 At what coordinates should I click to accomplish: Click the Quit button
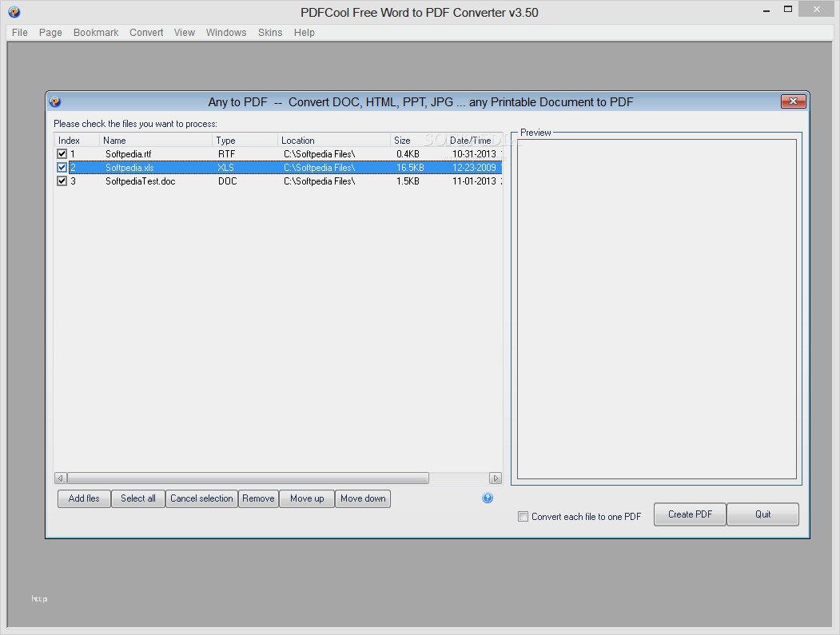click(762, 514)
